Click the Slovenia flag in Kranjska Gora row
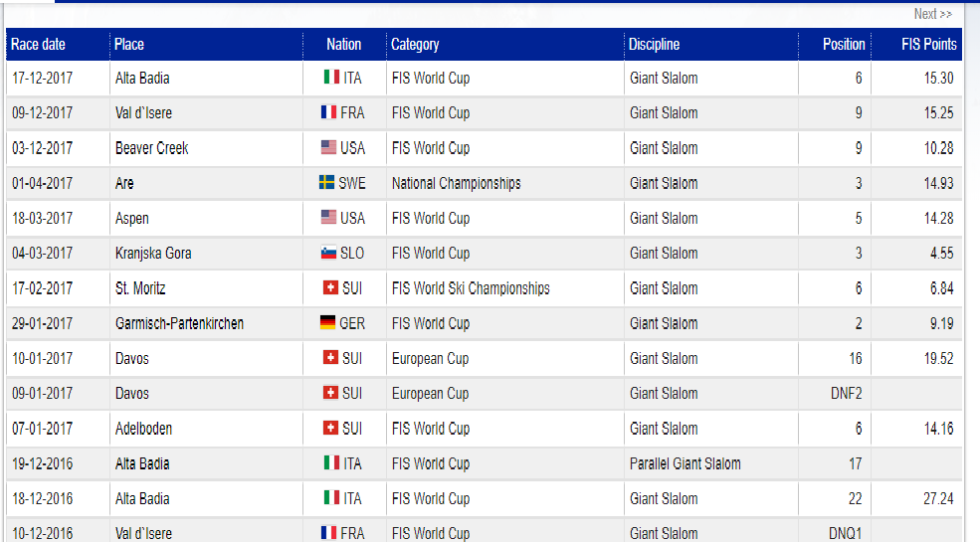The image size is (980, 542). [328, 253]
